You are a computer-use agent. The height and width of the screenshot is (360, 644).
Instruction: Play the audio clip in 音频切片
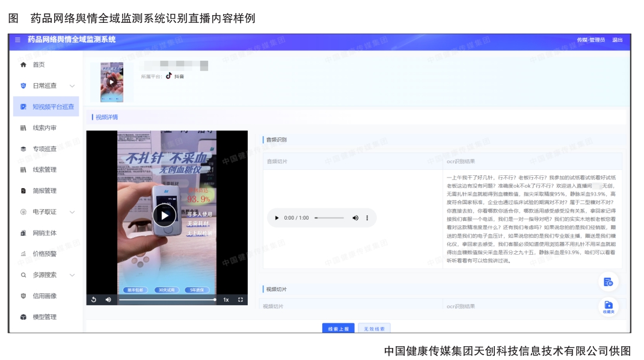[277, 218]
